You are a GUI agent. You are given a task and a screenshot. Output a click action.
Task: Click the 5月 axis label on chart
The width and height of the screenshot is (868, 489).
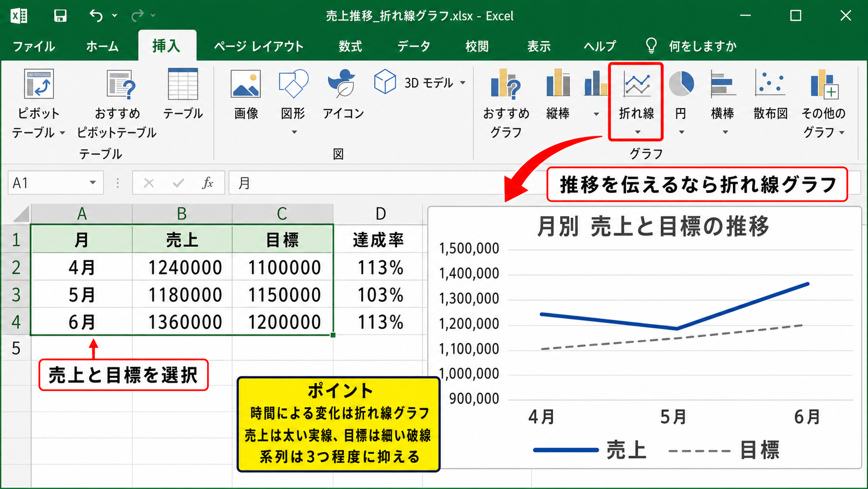[x=674, y=417]
